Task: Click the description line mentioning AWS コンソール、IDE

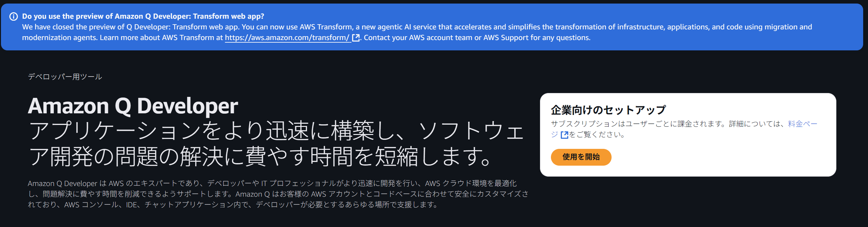Action: click(x=233, y=205)
